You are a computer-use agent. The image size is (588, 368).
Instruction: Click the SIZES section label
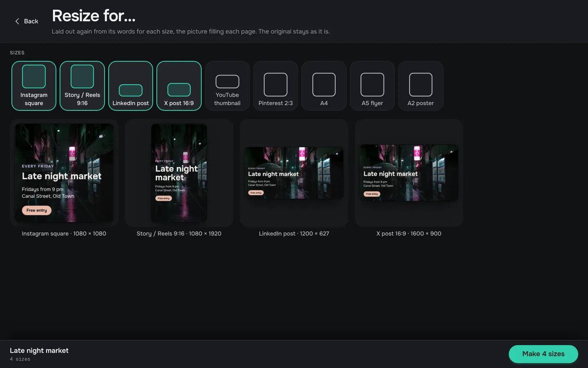pyautogui.click(x=17, y=53)
